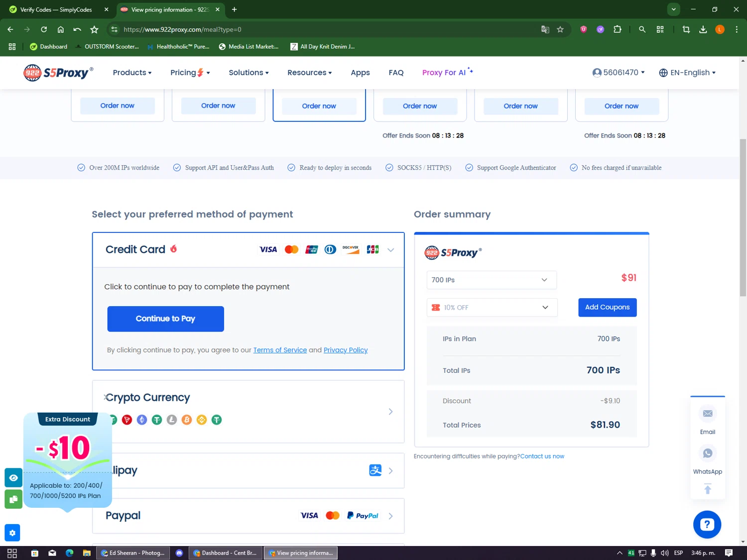Click the translate page icon in address bar
Image resolution: width=747 pixels, height=560 pixels.
[x=545, y=29]
